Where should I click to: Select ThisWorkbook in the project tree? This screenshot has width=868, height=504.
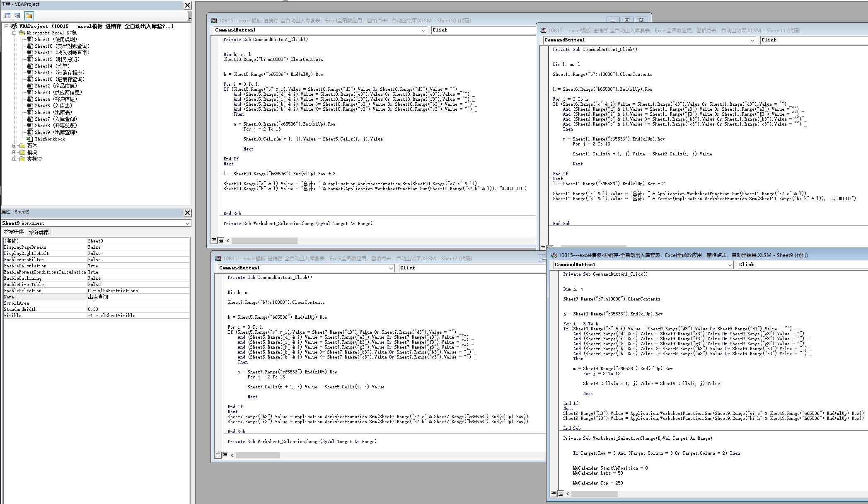(50, 139)
